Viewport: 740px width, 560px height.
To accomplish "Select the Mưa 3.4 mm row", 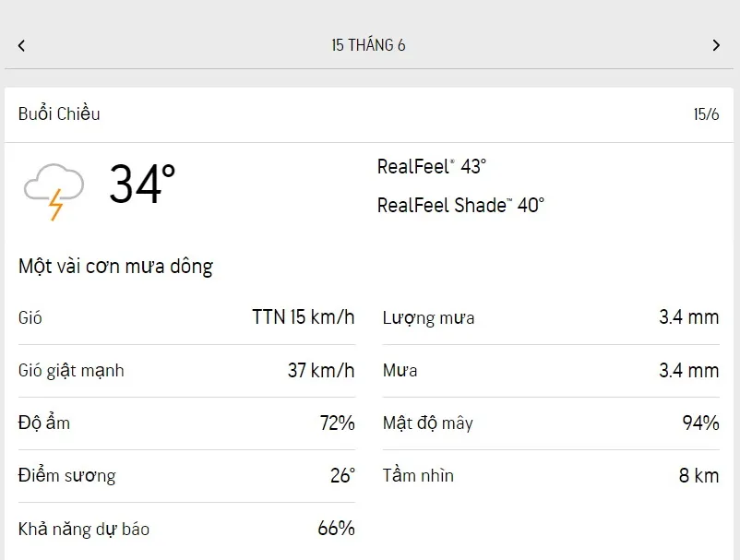I will pyautogui.click(x=550, y=371).
